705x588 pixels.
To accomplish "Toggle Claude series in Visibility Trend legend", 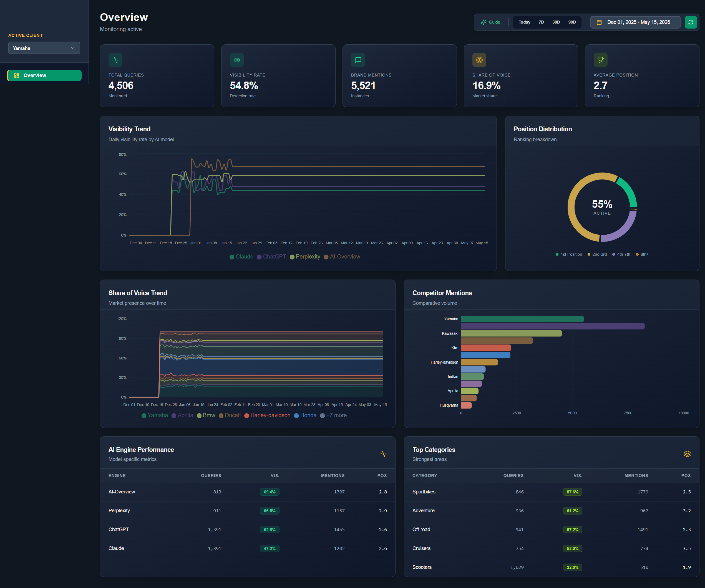I will pos(241,257).
